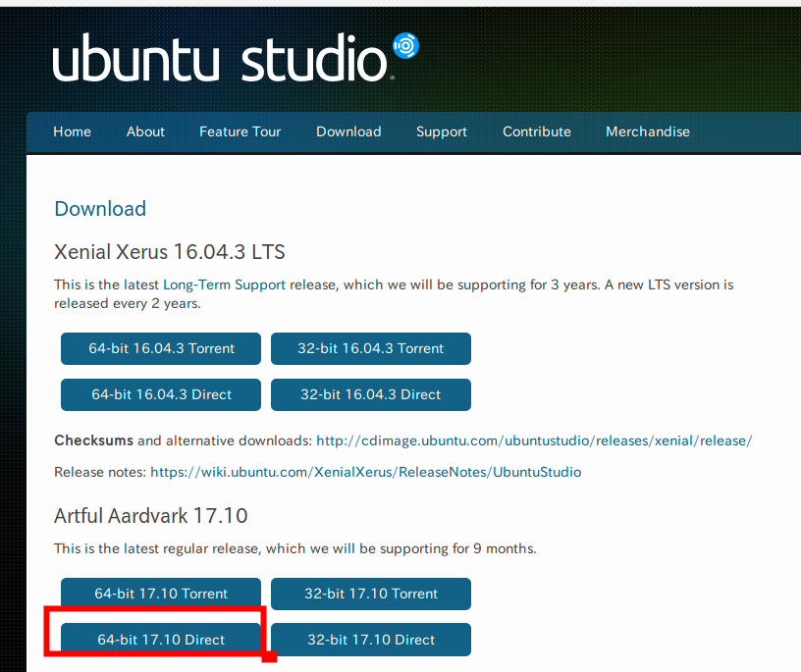801x672 pixels.
Task: Click the Ubuntu Studio logo
Action: pyautogui.click(x=236, y=57)
